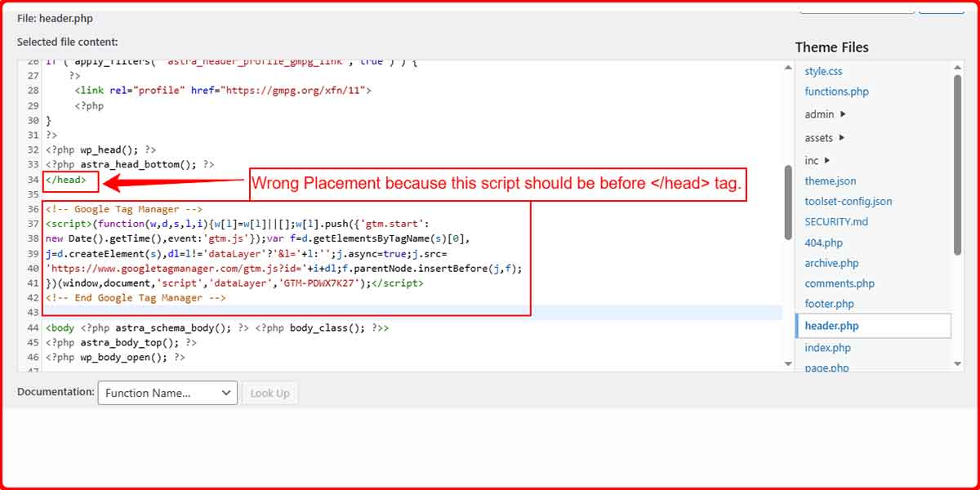980x490 pixels.
Task: Click the End Google Tag Manager comment
Action: [136, 298]
